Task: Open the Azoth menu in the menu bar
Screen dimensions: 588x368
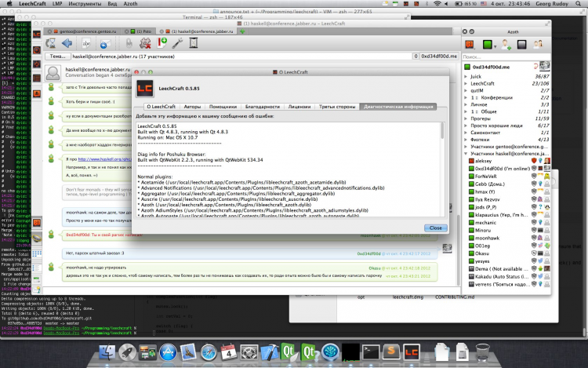Action: point(130,4)
